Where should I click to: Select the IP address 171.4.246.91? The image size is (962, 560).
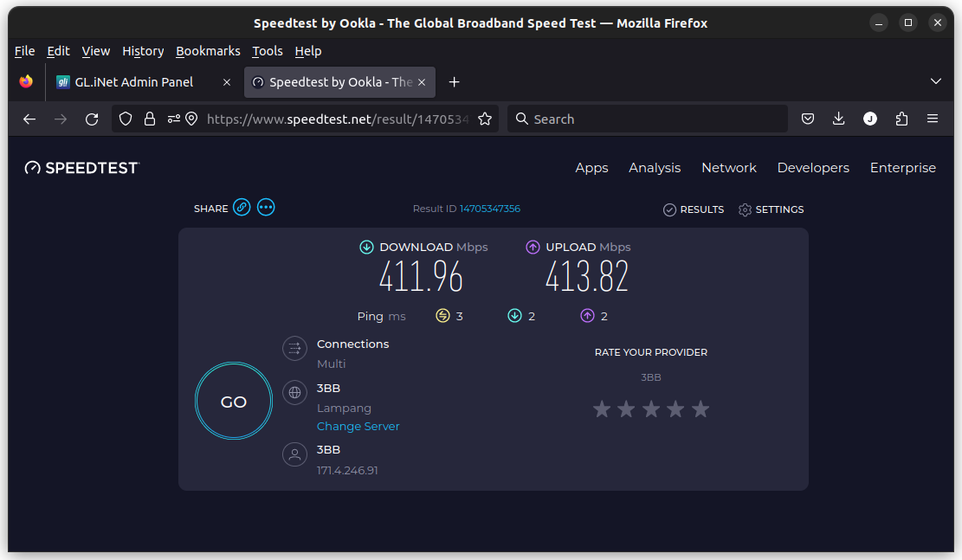347,471
